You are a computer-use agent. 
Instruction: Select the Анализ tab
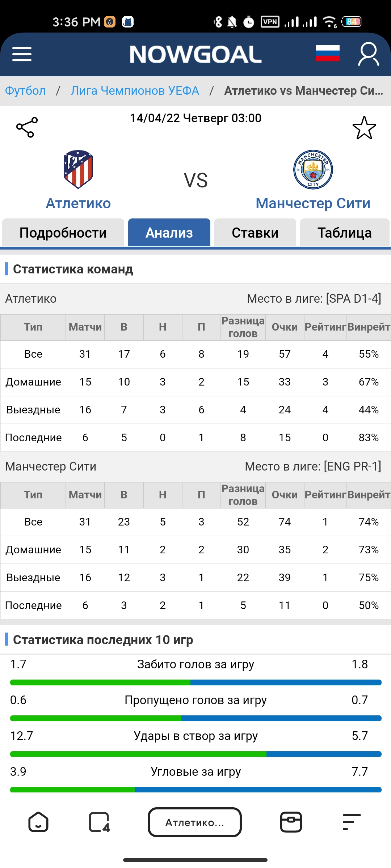(169, 233)
